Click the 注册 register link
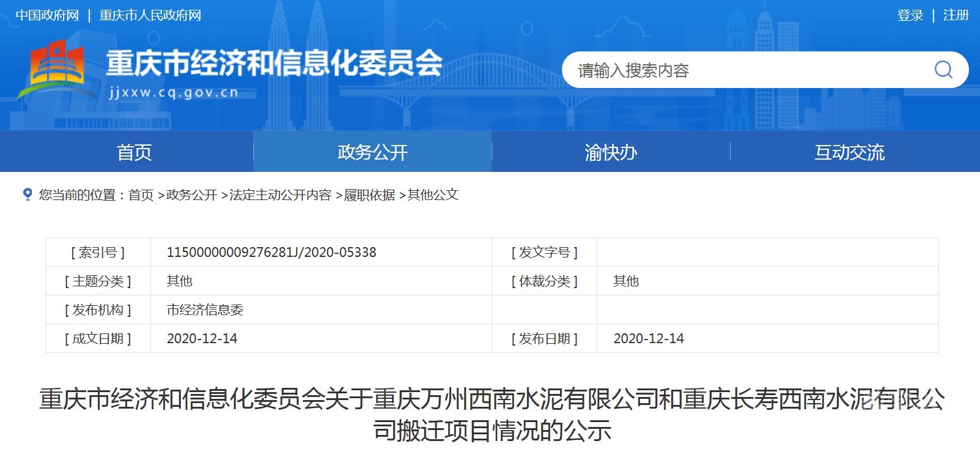Image resolution: width=980 pixels, height=449 pixels. 956,15
